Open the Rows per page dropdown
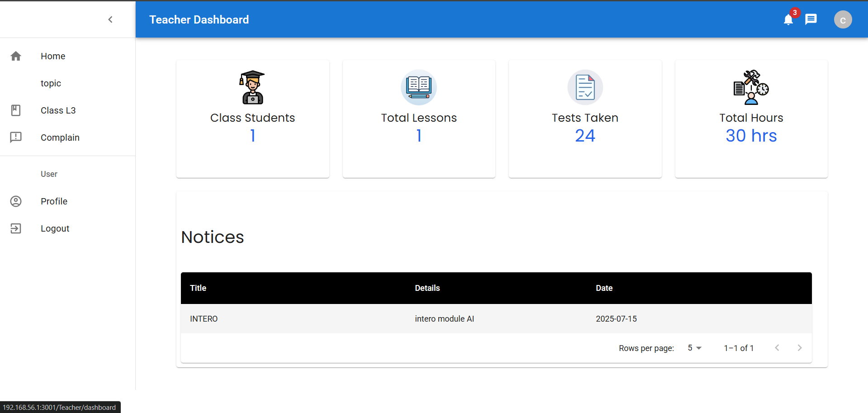The image size is (868, 413). click(x=694, y=348)
